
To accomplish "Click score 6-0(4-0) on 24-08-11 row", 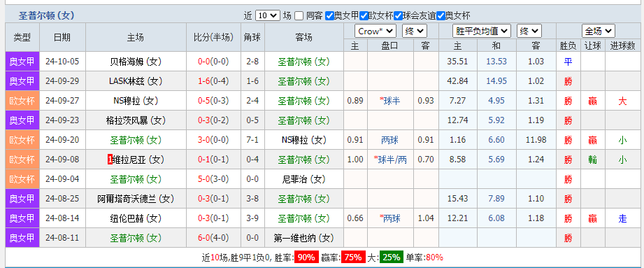I will (213, 238).
